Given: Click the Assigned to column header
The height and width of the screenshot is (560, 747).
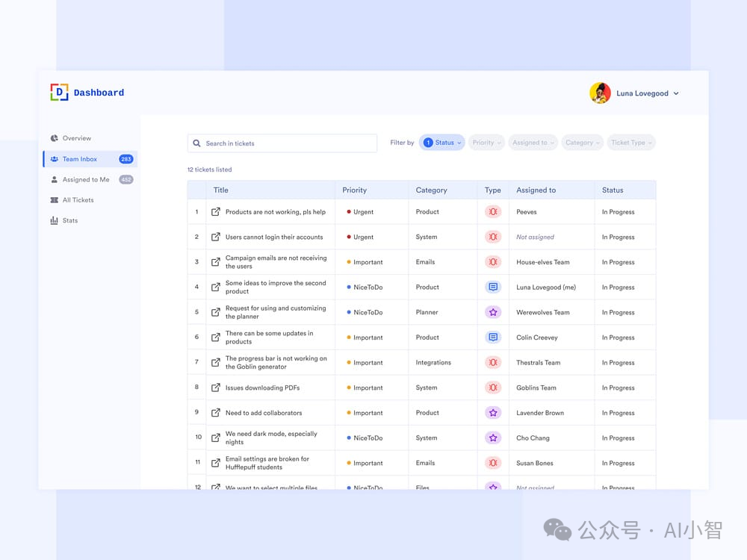Looking at the screenshot, I should 536,190.
